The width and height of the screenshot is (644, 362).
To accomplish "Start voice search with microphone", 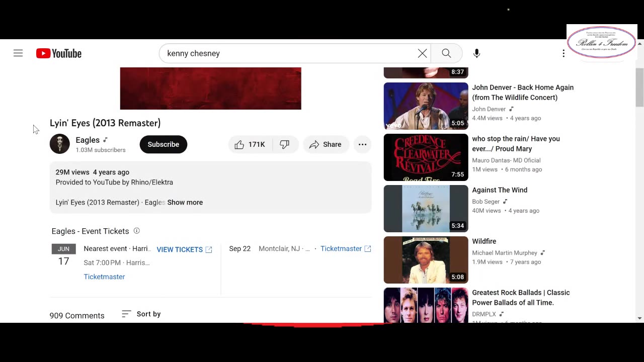I will tap(476, 53).
